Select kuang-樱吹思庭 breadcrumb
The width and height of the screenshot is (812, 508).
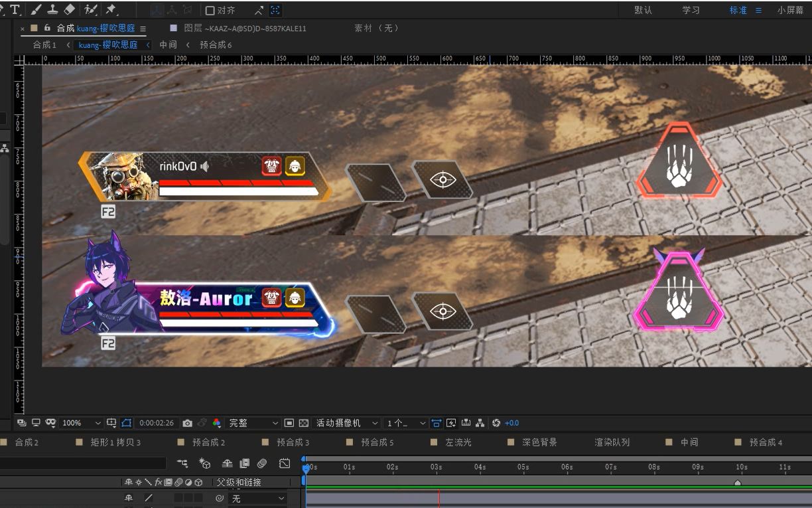108,44
